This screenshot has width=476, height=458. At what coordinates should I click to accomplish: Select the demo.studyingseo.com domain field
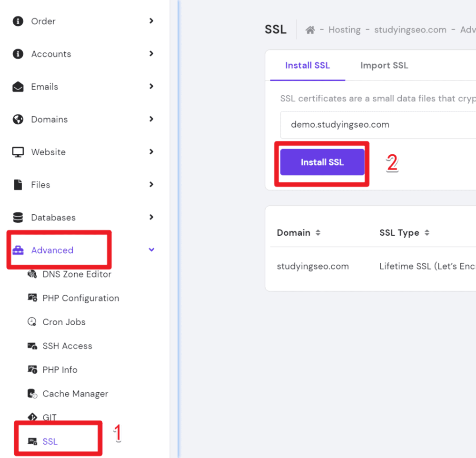pos(378,125)
